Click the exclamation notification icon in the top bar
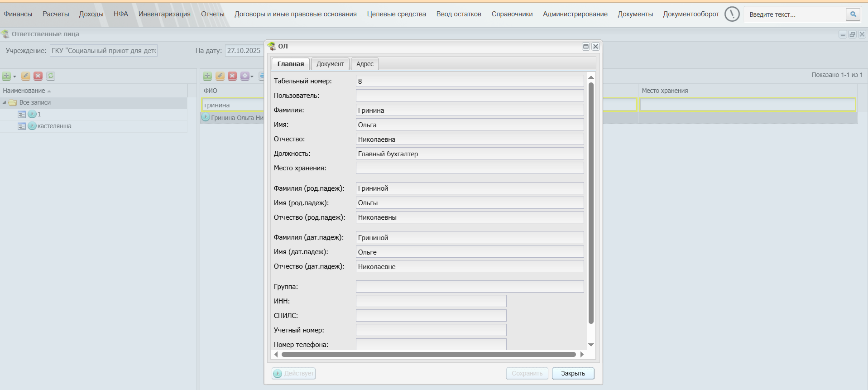This screenshot has width=868, height=390. point(732,14)
